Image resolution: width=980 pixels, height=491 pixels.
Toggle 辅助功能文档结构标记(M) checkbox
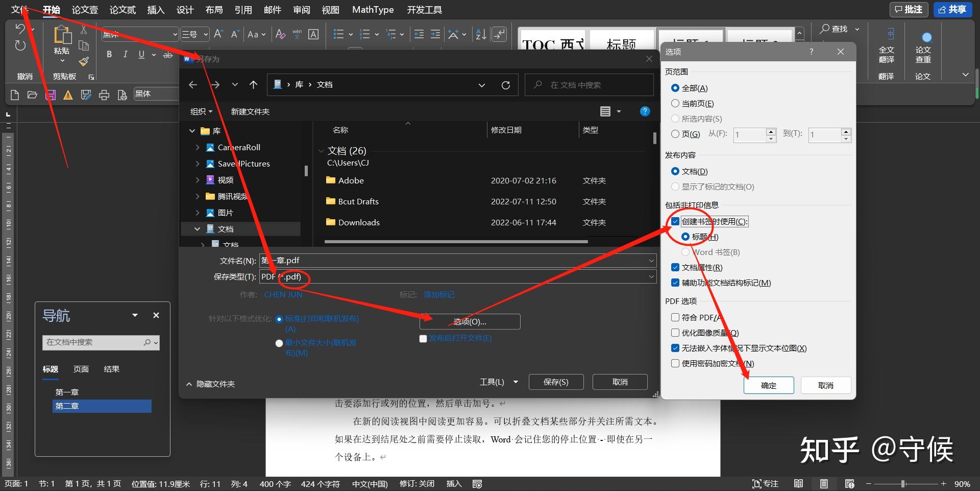pyautogui.click(x=675, y=283)
